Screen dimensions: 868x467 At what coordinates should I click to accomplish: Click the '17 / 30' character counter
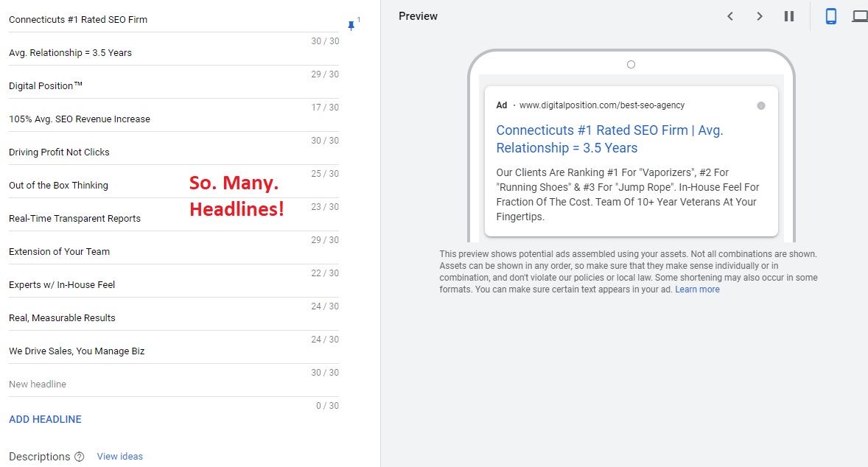pos(325,108)
